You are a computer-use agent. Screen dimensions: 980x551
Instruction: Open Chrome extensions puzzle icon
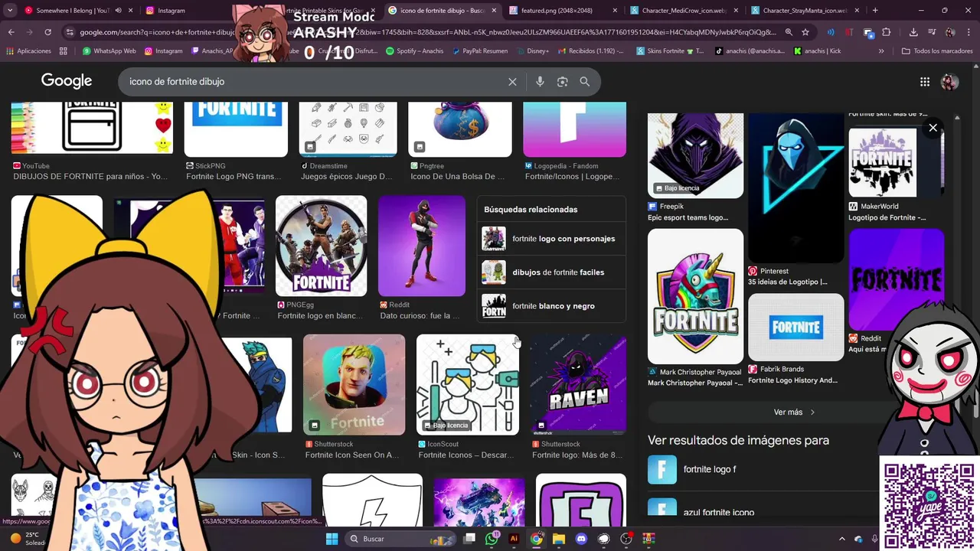point(887,32)
